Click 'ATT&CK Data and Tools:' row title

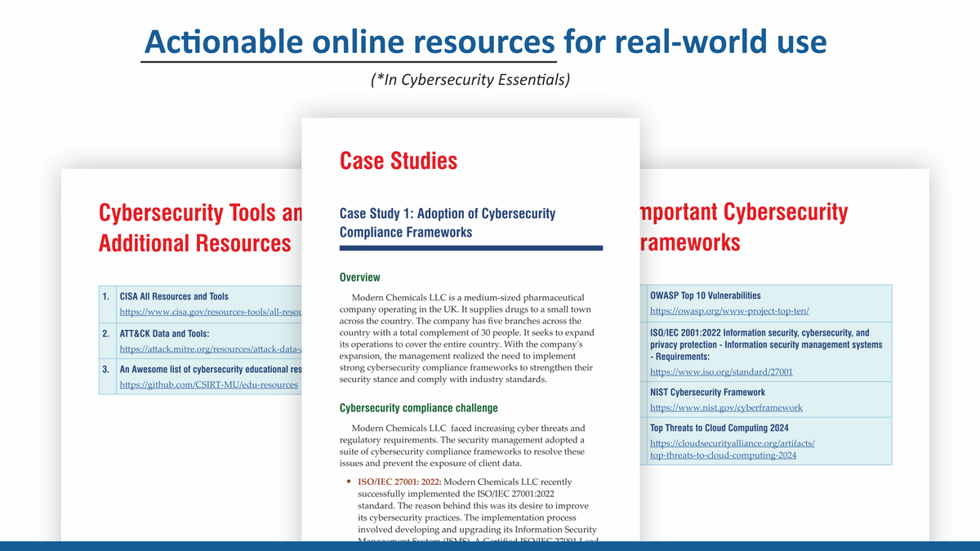[164, 333]
